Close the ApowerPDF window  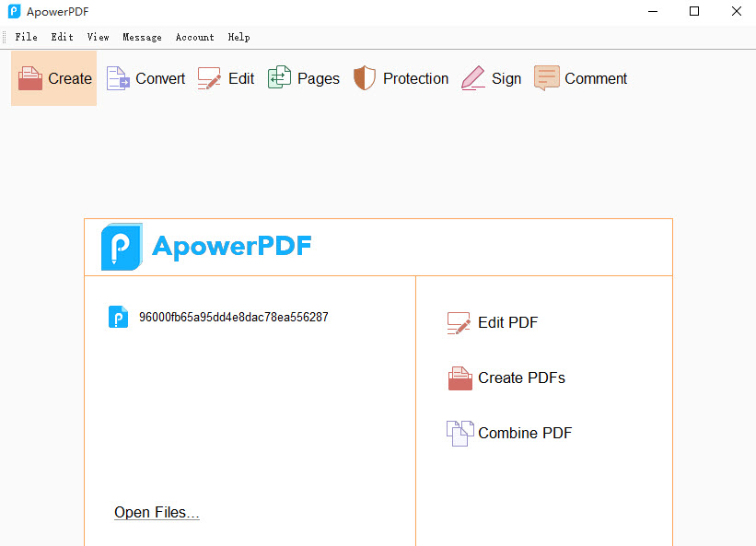[x=737, y=11]
